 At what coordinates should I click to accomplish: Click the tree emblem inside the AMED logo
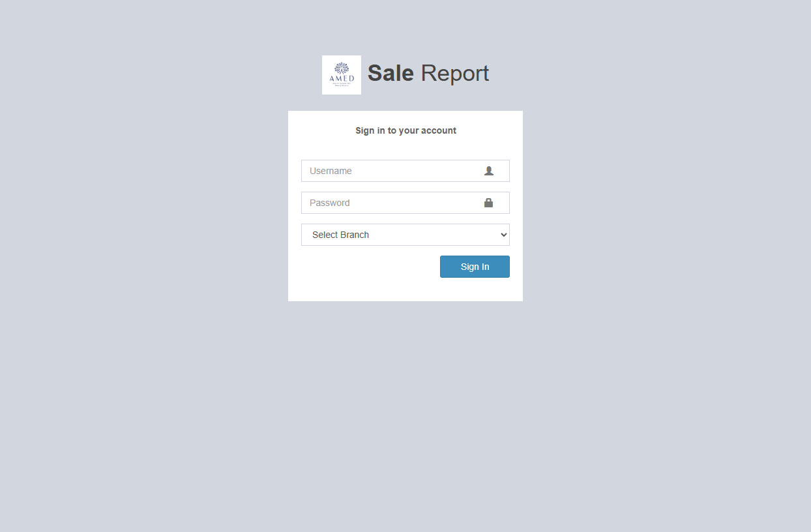pyautogui.click(x=342, y=68)
